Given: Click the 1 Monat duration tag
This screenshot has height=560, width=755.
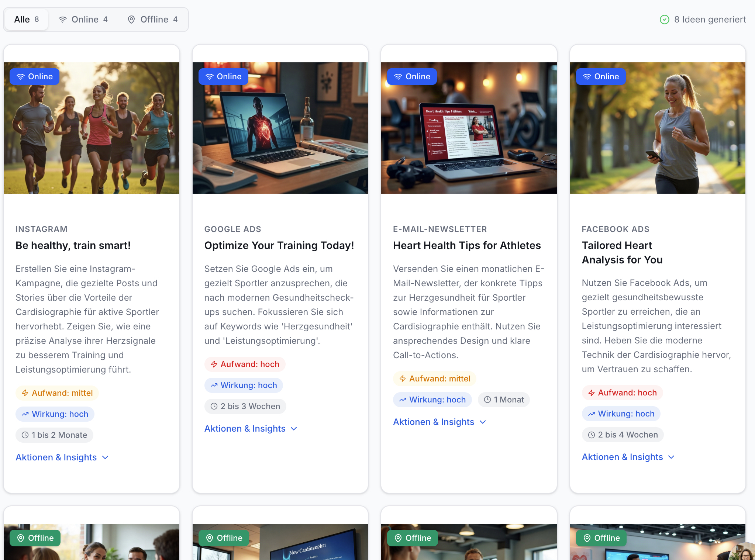Looking at the screenshot, I should point(504,400).
